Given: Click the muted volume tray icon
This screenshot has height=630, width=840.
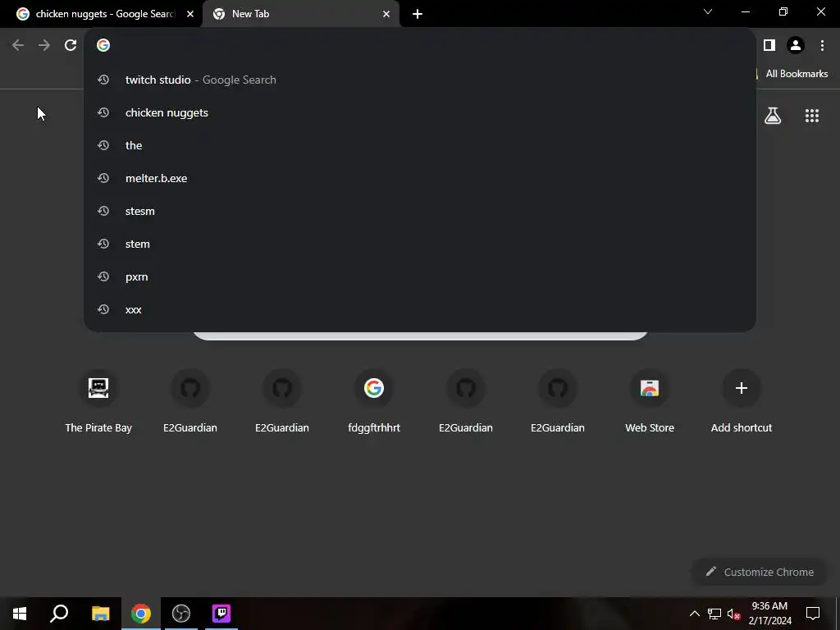Looking at the screenshot, I should pos(733,614).
